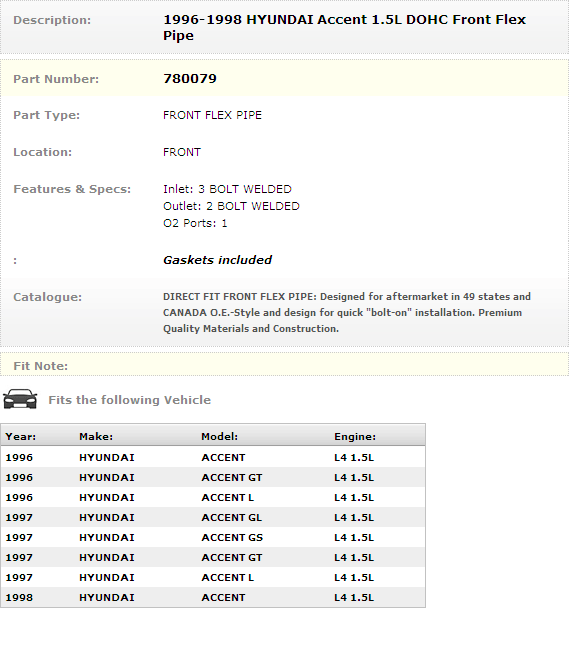Click the O2 Ports: 1 spec
Viewport: 570px width, 664px height.
pyautogui.click(x=195, y=223)
